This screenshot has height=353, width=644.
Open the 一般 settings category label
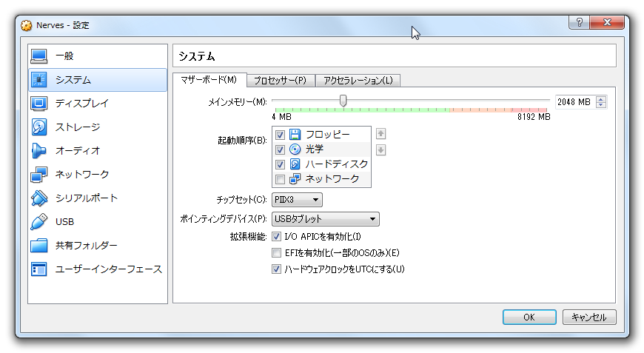tap(64, 56)
